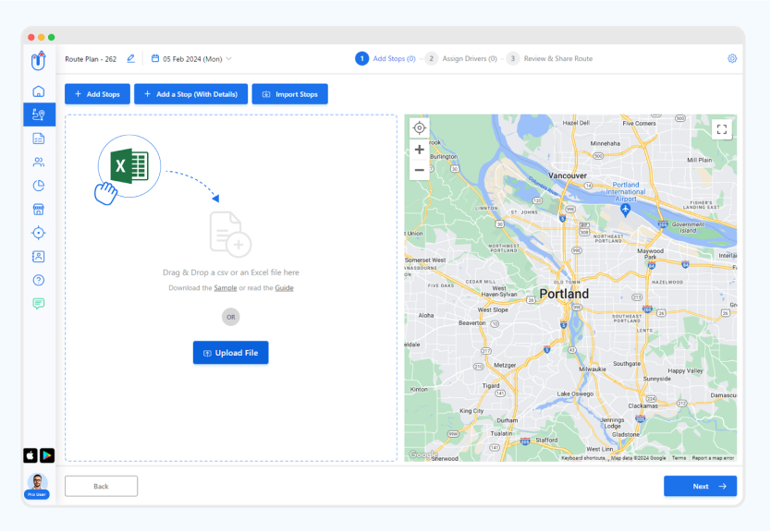Open the contacts book sidebar icon
The image size is (771, 532).
pos(38,257)
